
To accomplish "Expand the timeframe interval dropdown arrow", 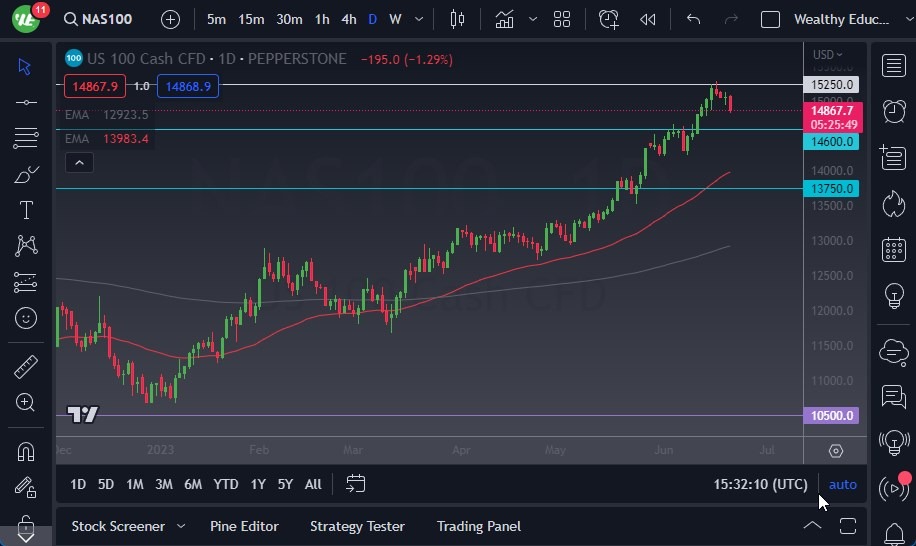I will click(418, 19).
